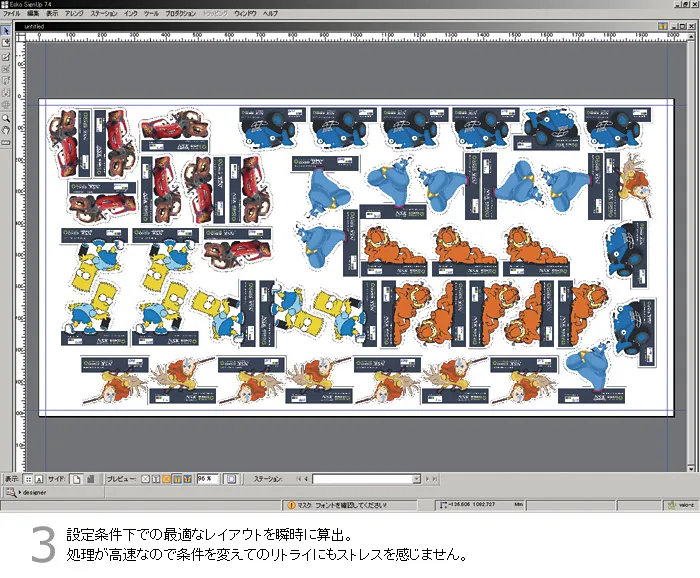
Task: Open the プロダクション menu
Action: pyautogui.click(x=180, y=14)
